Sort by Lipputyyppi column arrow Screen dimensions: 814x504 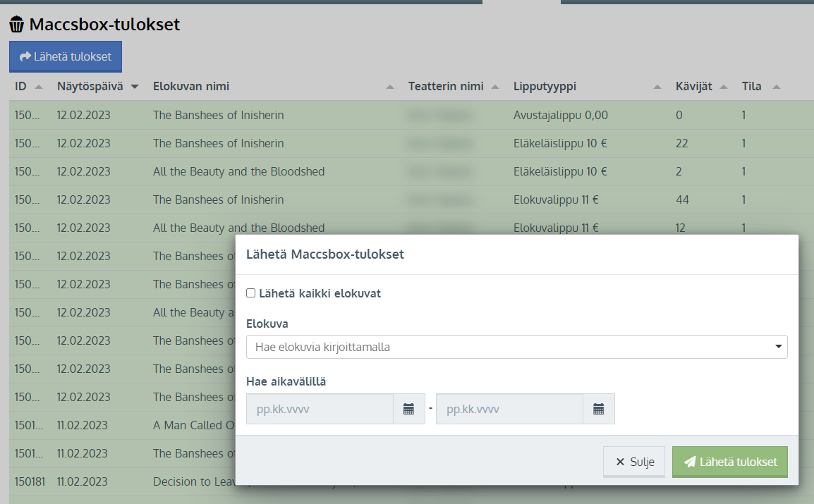(x=657, y=87)
